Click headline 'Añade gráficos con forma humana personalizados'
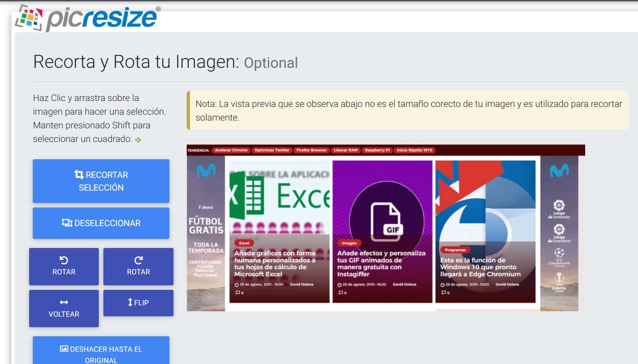Image resolution: width=638 pixels, height=364 pixels. pyautogui.click(x=275, y=263)
